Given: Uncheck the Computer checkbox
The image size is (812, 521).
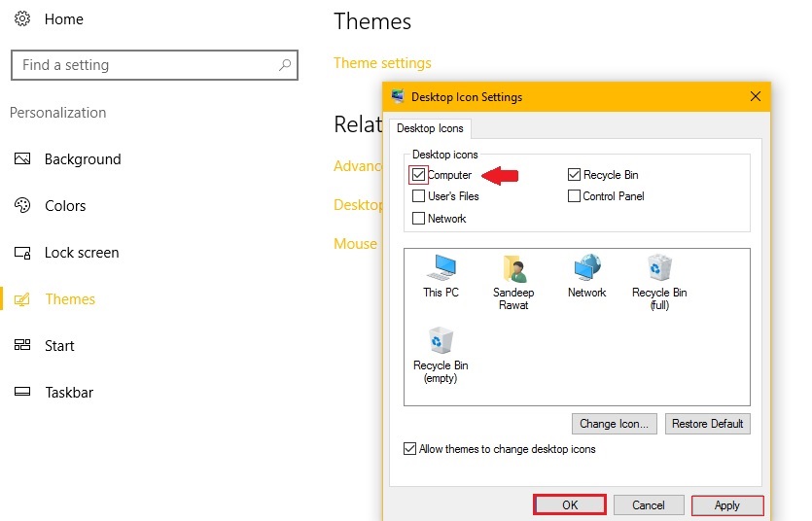Looking at the screenshot, I should 419,175.
